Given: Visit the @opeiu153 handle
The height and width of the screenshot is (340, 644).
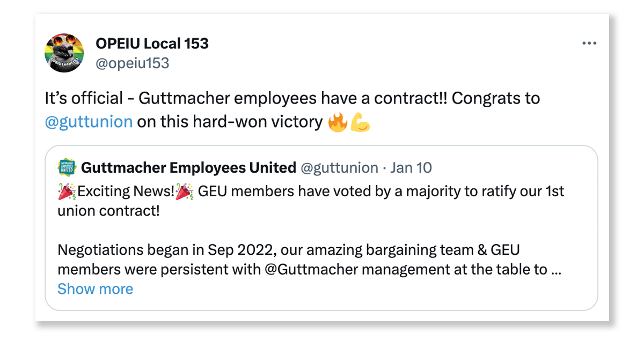Looking at the screenshot, I should pos(132,63).
